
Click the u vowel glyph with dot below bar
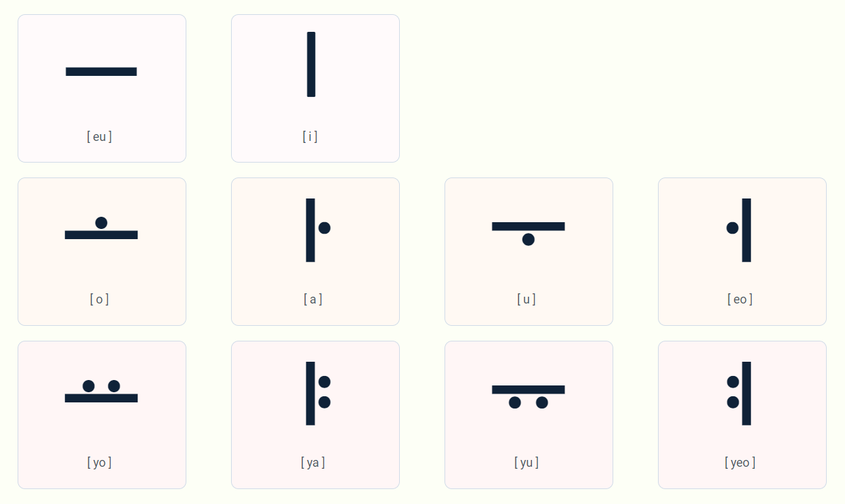(x=529, y=234)
